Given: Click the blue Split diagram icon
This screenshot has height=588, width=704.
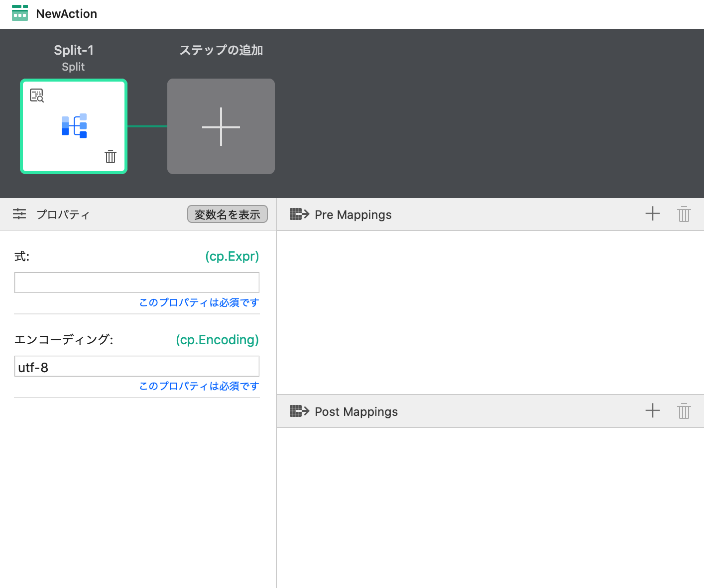Looking at the screenshot, I should (74, 126).
